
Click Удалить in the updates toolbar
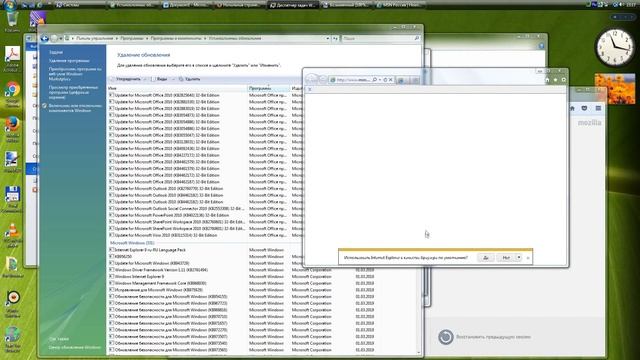tap(189, 79)
